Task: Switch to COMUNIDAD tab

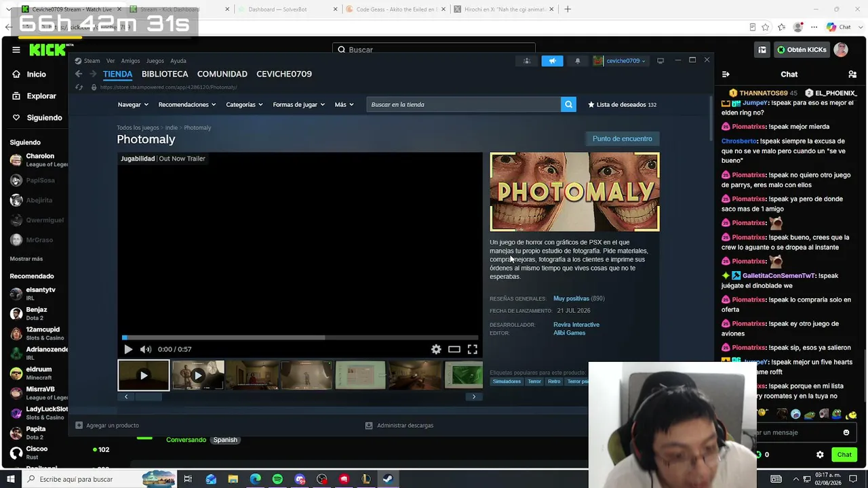Action: tap(222, 74)
